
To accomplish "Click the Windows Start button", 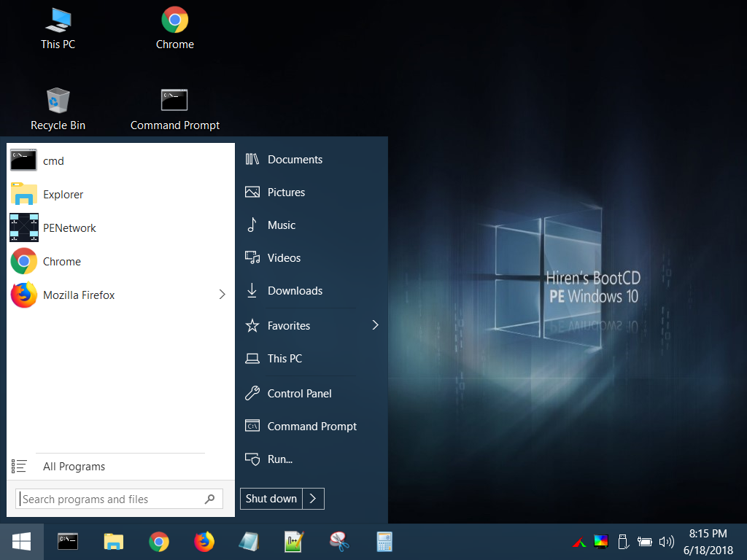I will click(x=22, y=542).
